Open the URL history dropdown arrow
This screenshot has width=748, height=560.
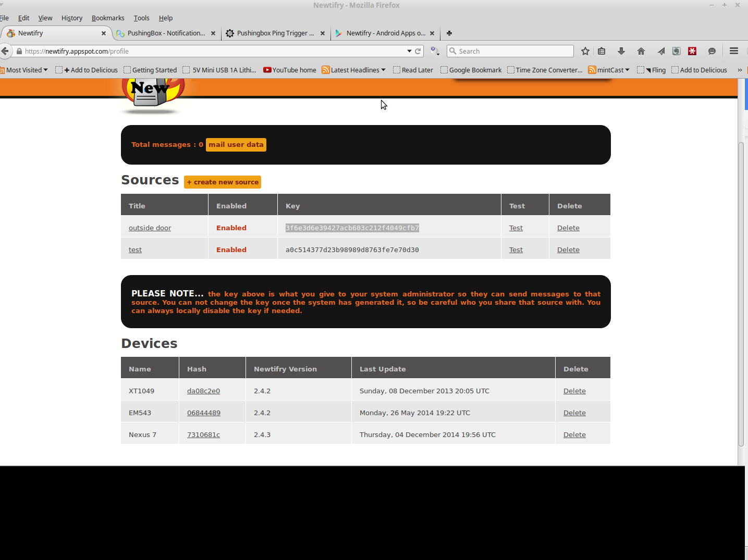[409, 51]
